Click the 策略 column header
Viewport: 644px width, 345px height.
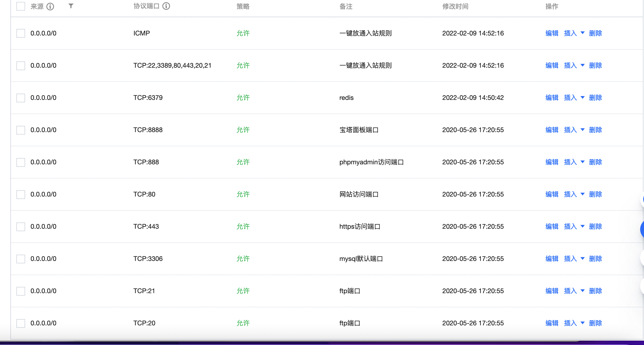click(243, 6)
